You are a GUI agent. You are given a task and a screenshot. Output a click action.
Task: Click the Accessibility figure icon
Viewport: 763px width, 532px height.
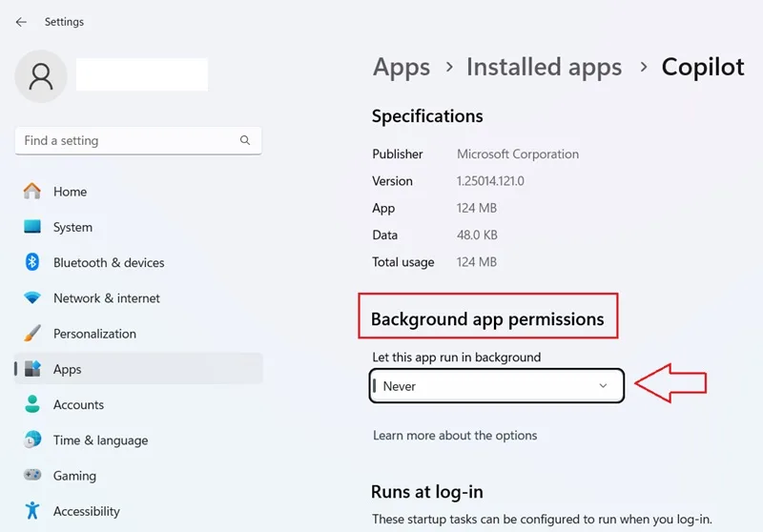32,511
